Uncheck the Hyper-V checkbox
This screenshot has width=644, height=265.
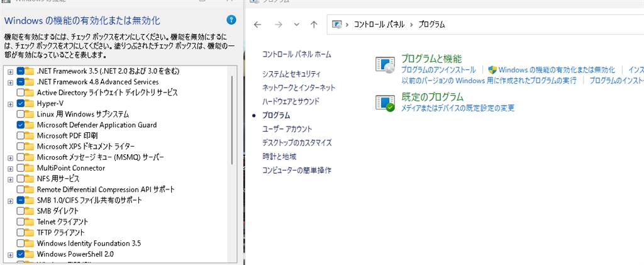tap(20, 103)
